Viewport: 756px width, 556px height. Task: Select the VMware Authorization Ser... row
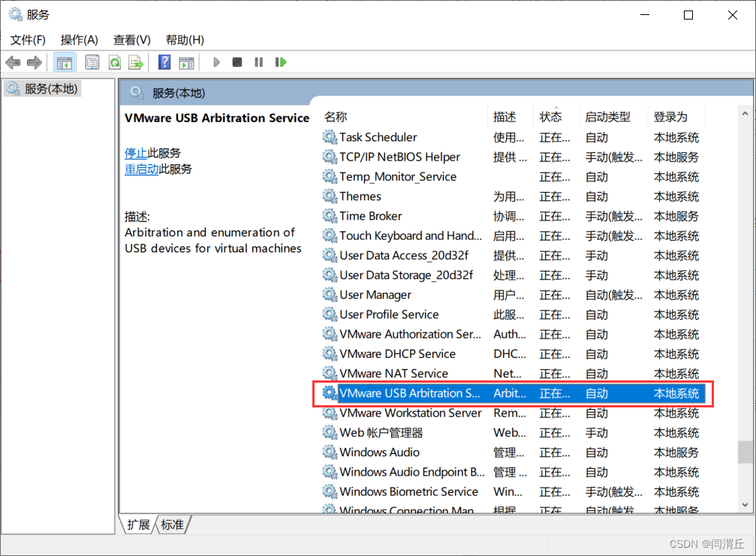pyautogui.click(x=514, y=334)
